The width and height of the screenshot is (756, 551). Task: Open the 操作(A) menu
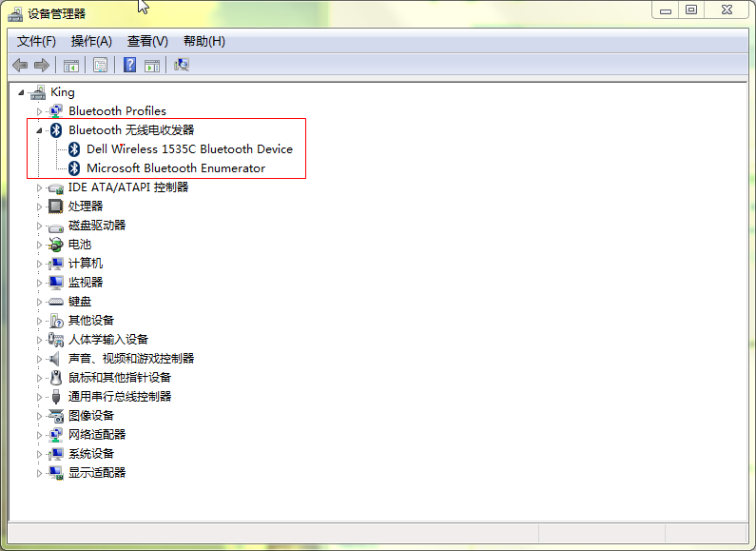91,42
